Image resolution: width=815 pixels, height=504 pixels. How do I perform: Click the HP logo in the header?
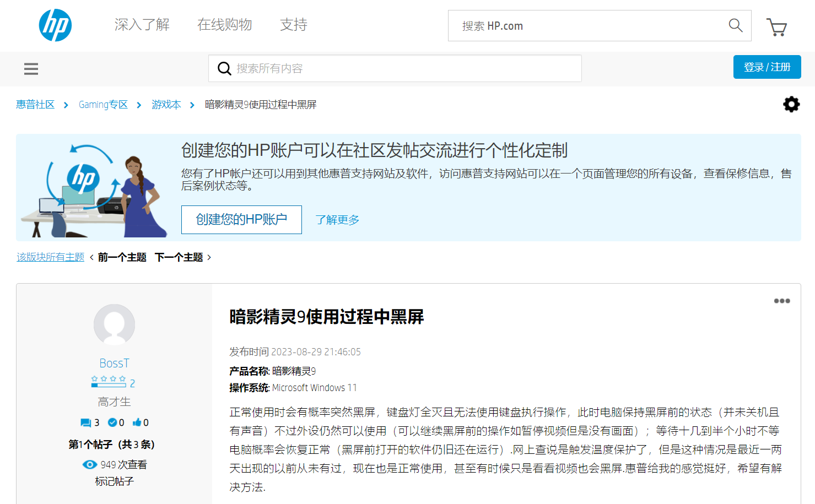coord(55,25)
